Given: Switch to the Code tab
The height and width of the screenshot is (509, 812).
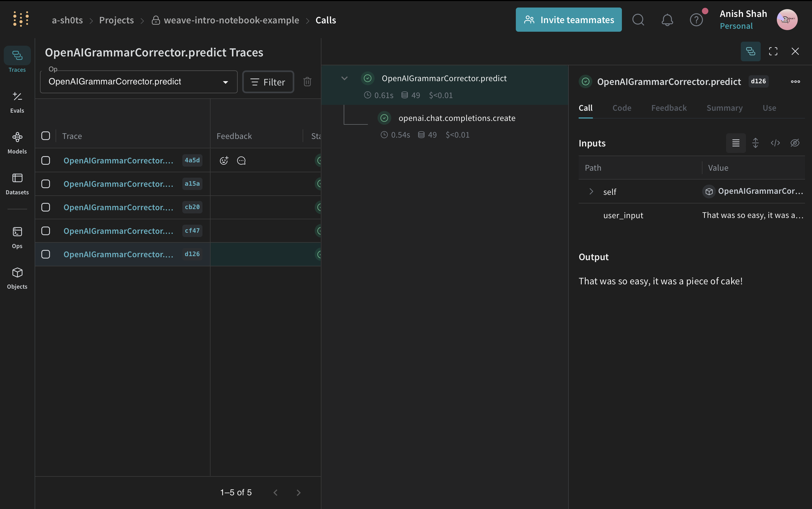Looking at the screenshot, I should click(x=622, y=108).
